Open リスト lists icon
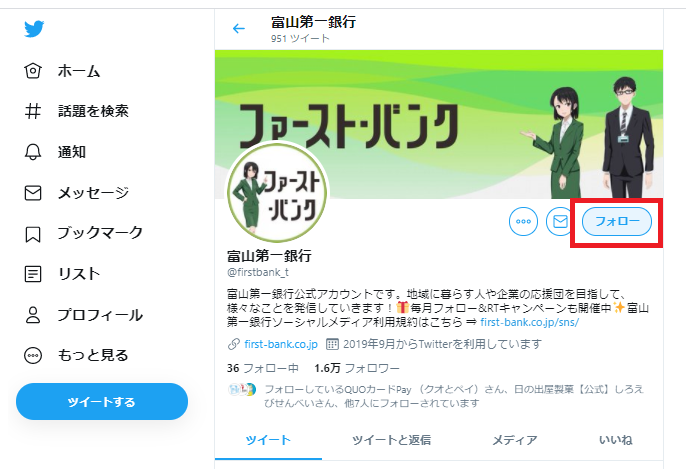The height and width of the screenshot is (469, 686). click(x=33, y=274)
